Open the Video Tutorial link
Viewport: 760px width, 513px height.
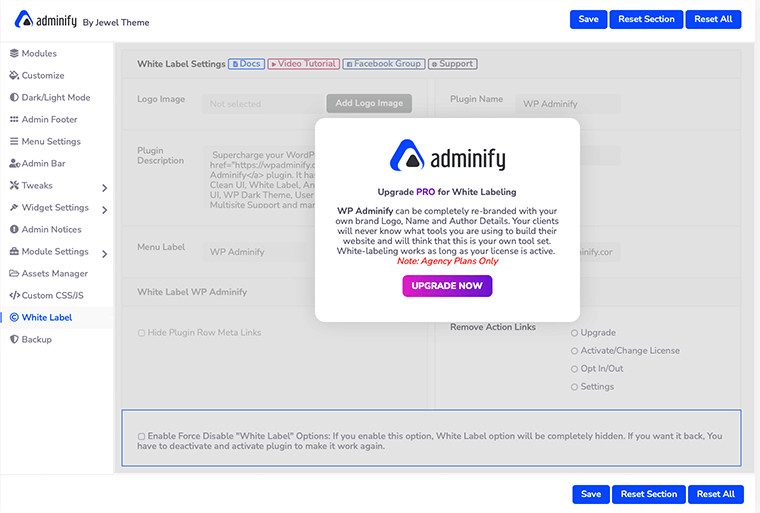(x=303, y=64)
